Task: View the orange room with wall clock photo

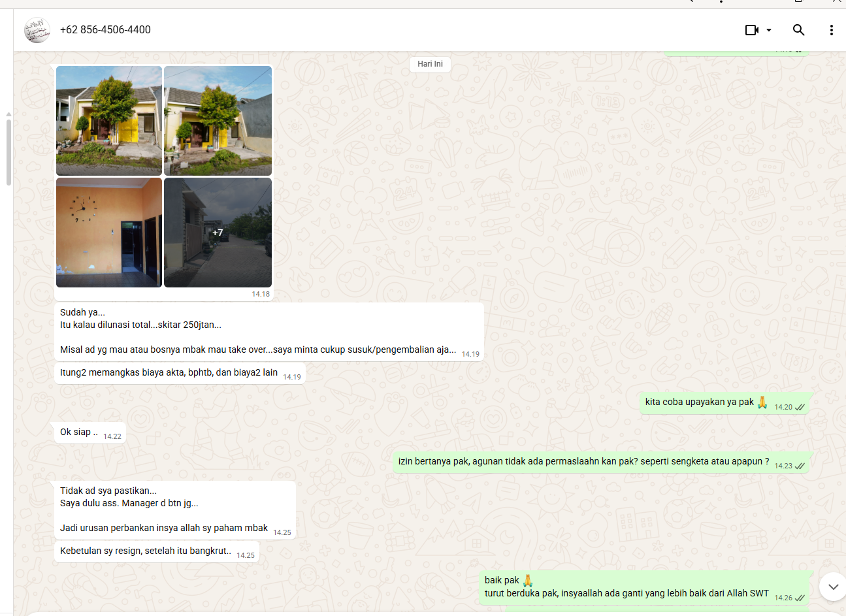Action: [x=109, y=233]
